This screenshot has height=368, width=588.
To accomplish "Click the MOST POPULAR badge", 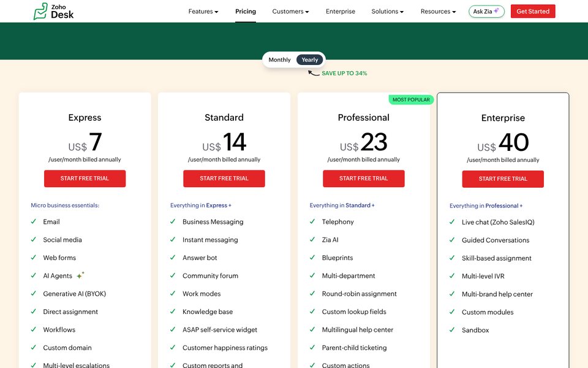I will tap(411, 99).
